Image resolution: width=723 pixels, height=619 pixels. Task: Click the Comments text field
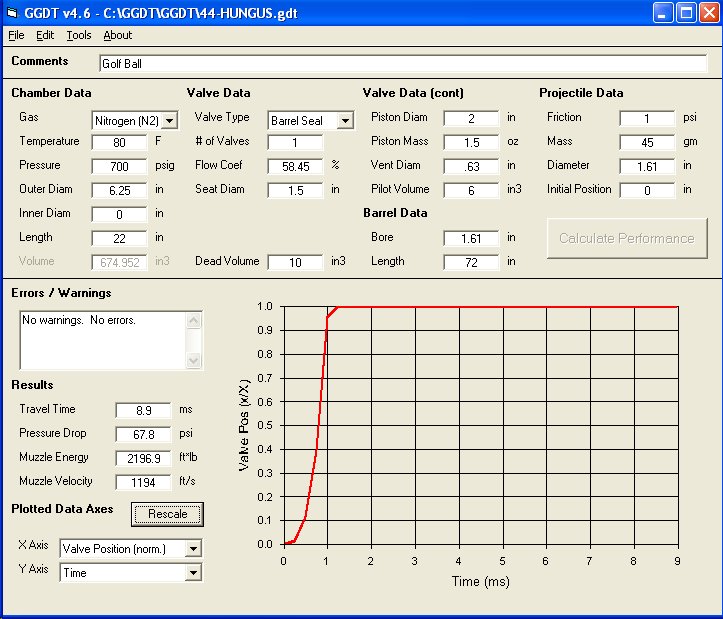coord(402,64)
